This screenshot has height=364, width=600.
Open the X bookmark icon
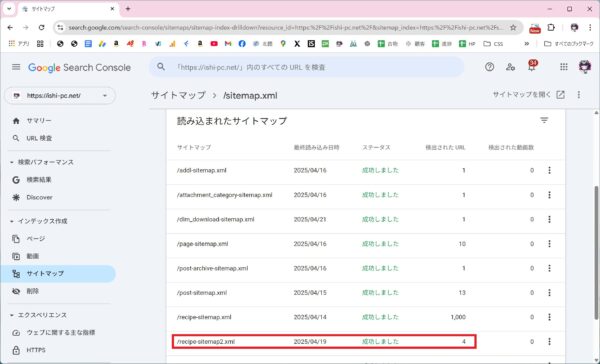[x=297, y=44]
